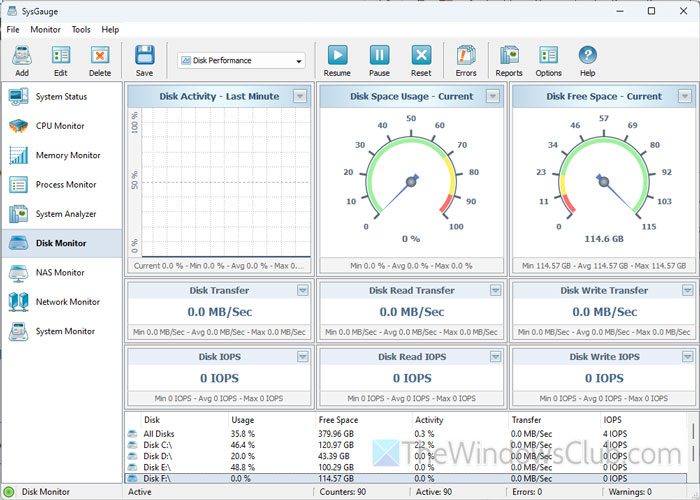Expand the Disk IOPS panel dropdown arrow
The image size is (700, 500).
303,357
